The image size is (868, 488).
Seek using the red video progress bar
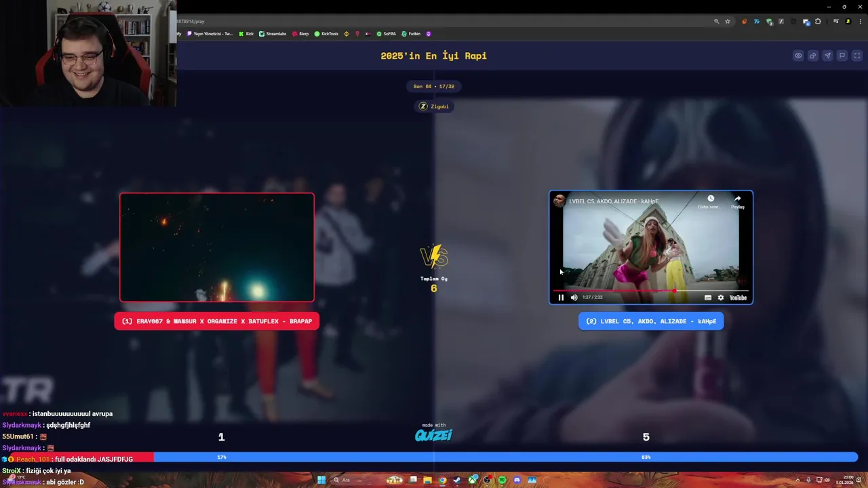pos(651,291)
